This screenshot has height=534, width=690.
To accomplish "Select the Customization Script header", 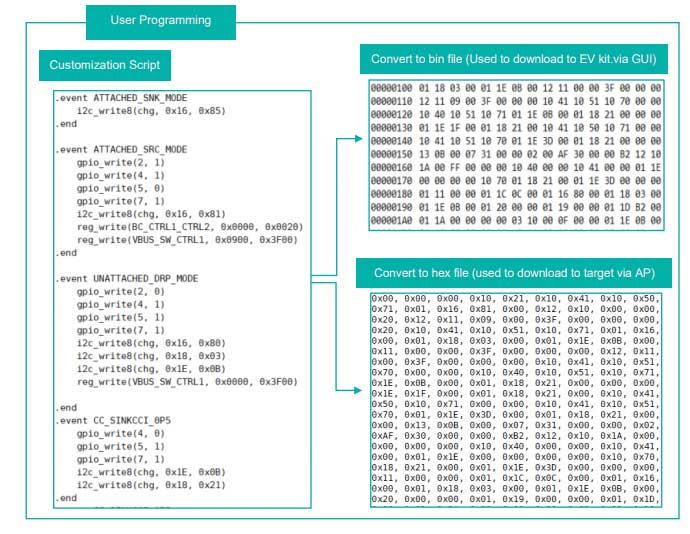I will 105,65.
